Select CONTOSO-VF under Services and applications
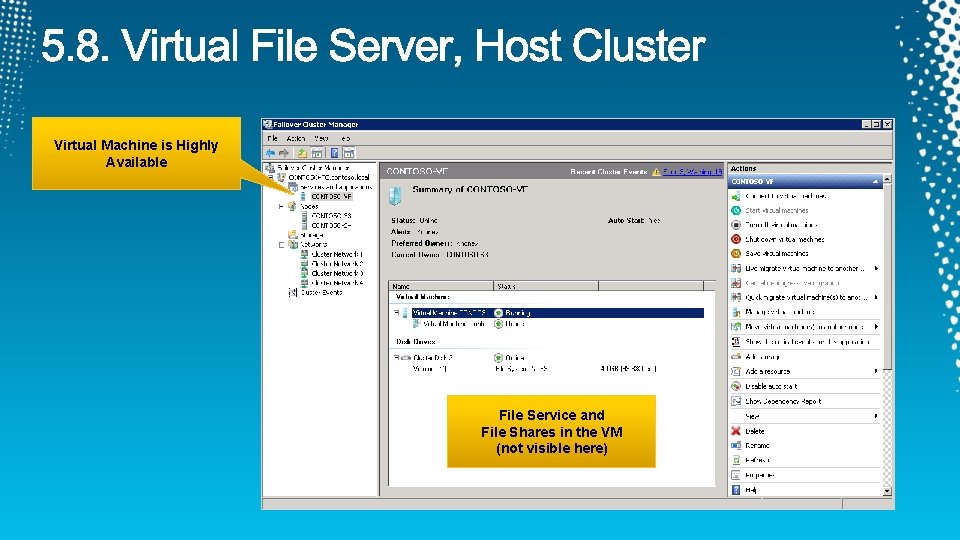This screenshot has height=540, width=960. [x=331, y=197]
